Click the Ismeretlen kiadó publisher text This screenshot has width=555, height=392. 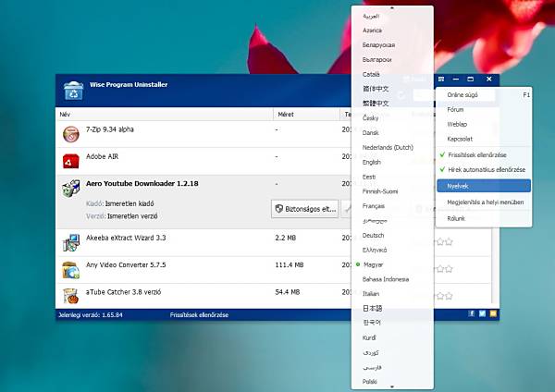(x=129, y=203)
